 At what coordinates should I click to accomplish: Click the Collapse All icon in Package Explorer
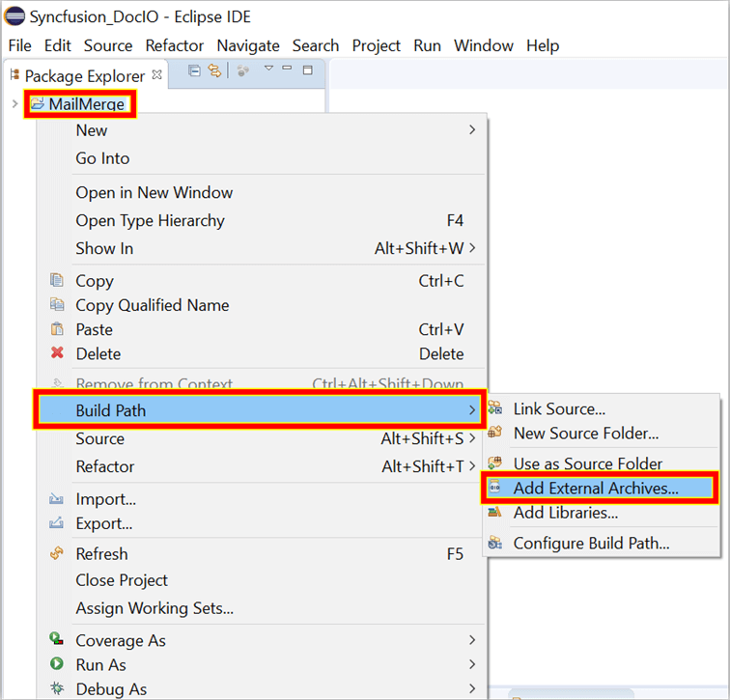pyautogui.click(x=194, y=70)
